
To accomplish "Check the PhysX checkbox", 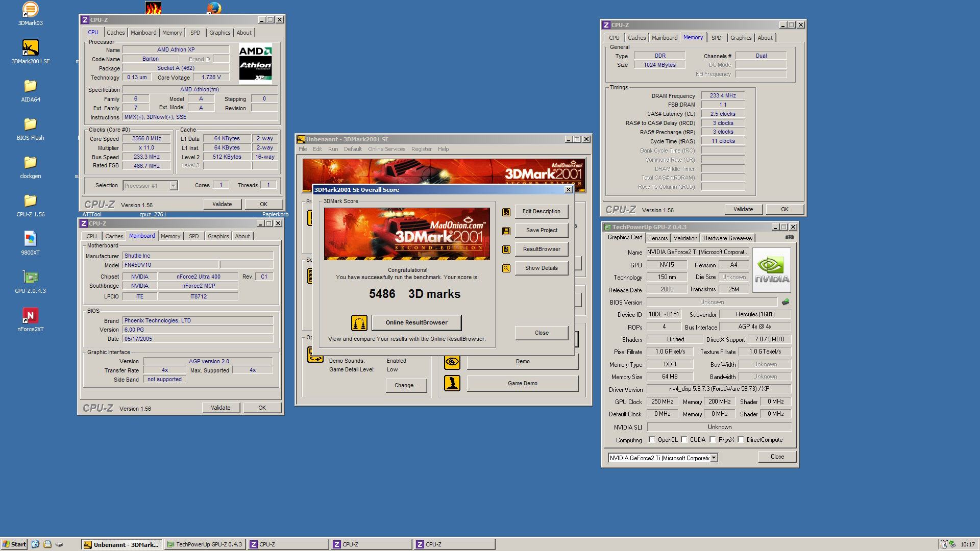I will click(713, 439).
